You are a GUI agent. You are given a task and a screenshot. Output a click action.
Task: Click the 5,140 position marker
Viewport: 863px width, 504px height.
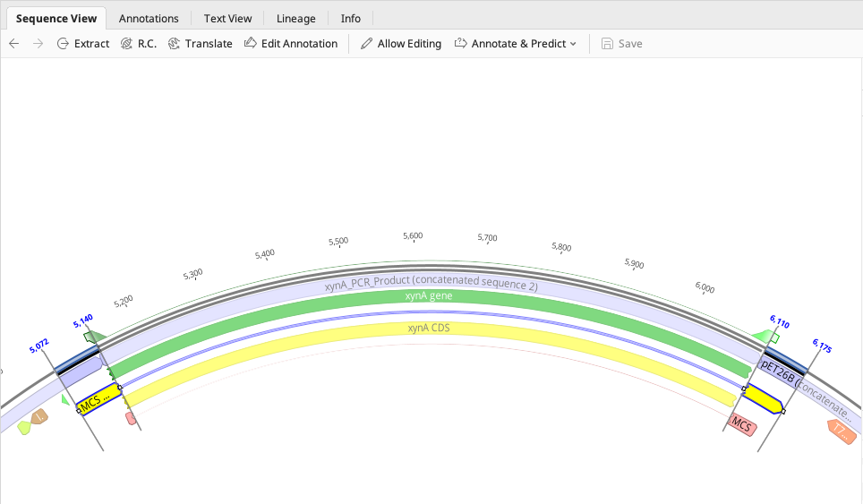83,321
